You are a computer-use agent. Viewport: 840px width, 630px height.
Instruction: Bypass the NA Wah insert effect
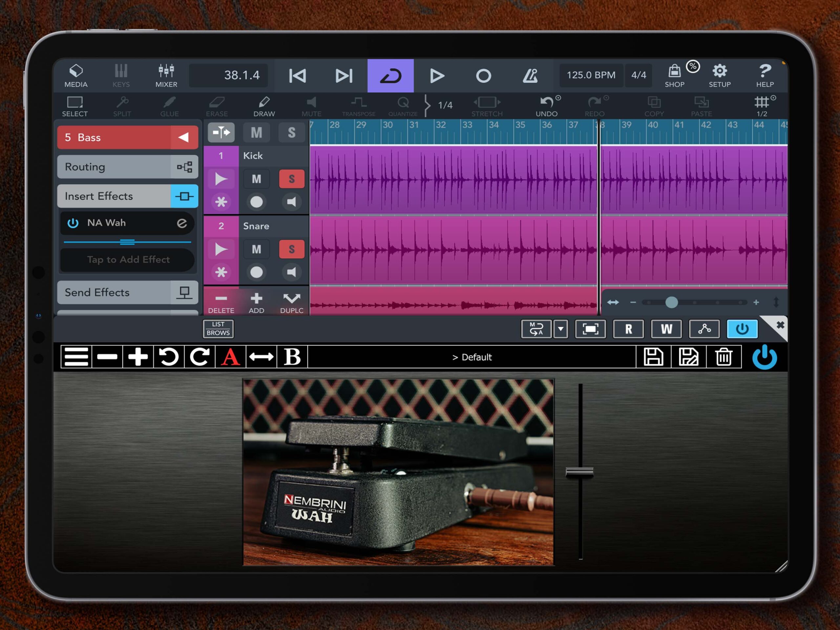73,223
